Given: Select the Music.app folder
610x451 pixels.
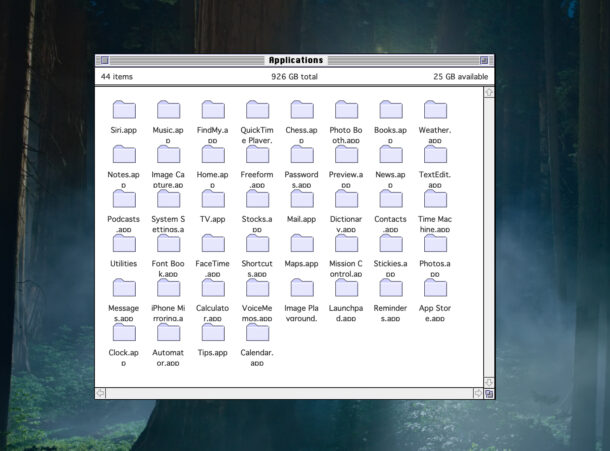Looking at the screenshot, I should point(168,110).
